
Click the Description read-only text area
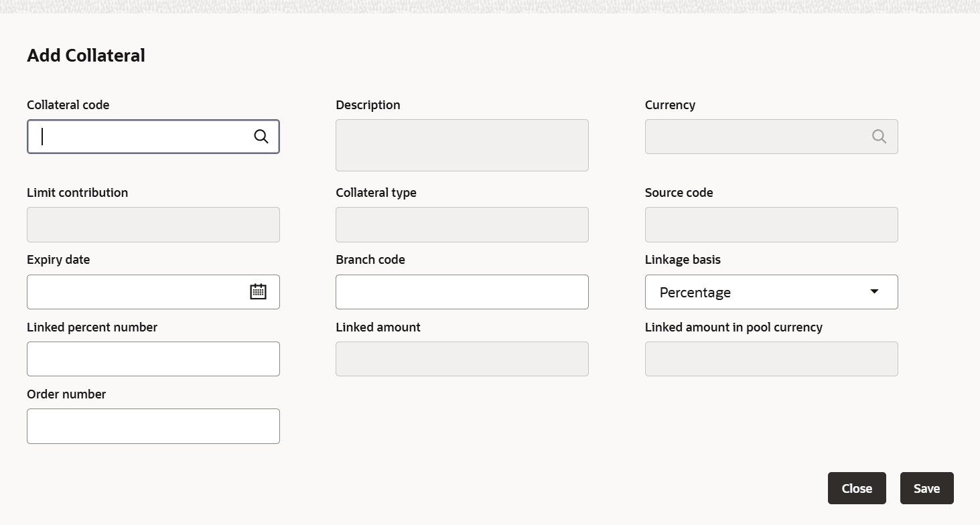point(462,145)
